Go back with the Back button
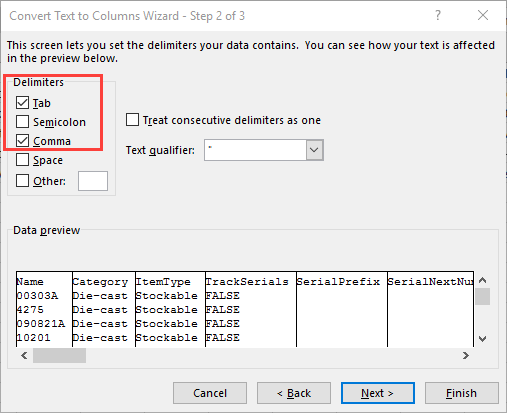507x413 pixels. click(x=294, y=393)
